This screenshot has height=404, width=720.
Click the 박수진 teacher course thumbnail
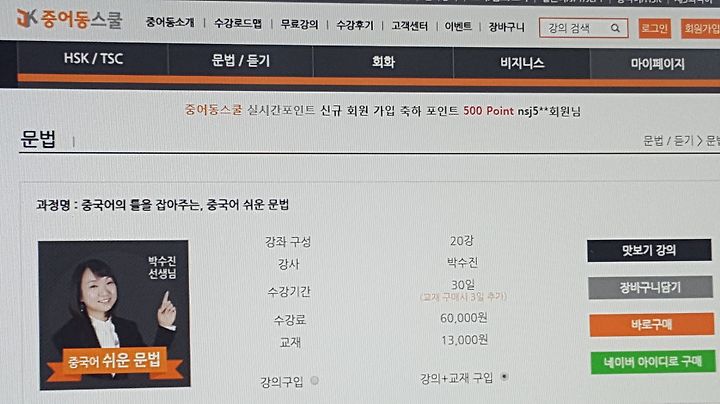(114, 314)
